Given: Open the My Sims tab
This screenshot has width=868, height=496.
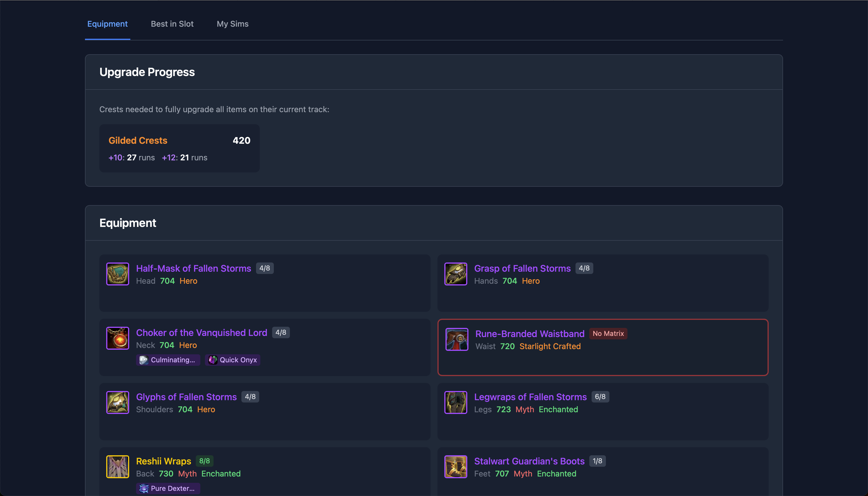Looking at the screenshot, I should [x=232, y=24].
